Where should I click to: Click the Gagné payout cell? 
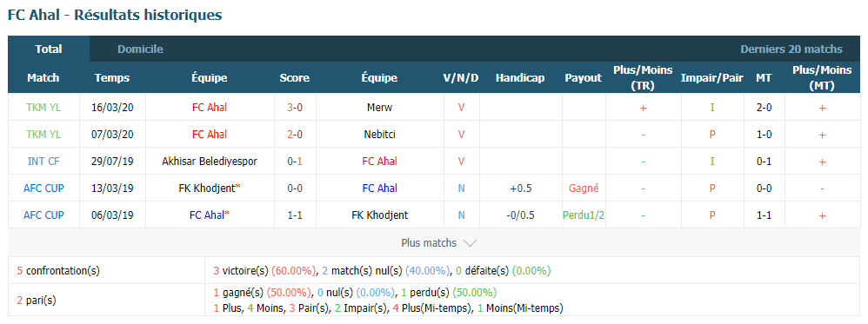click(584, 188)
